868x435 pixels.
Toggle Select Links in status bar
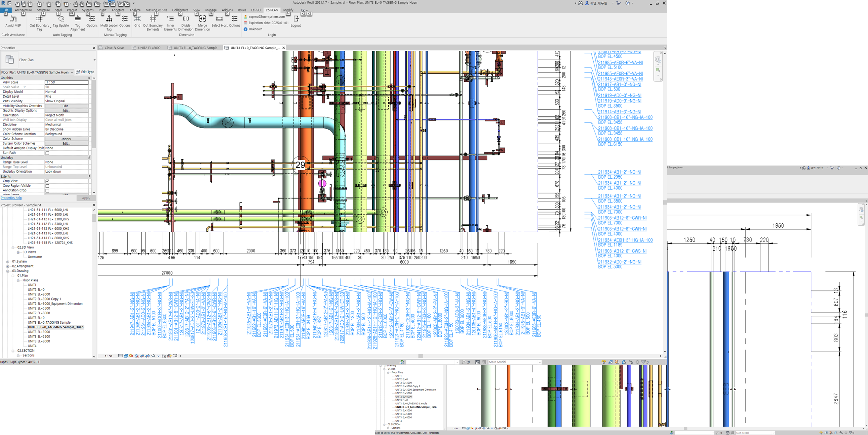pos(604,362)
